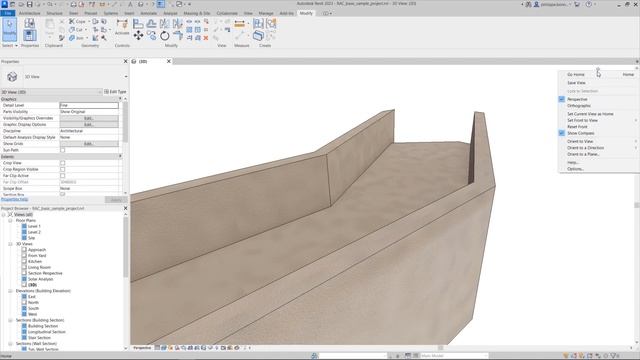640x360 pixels.
Task: Select the Modify arrow tool
Action: tap(9, 29)
